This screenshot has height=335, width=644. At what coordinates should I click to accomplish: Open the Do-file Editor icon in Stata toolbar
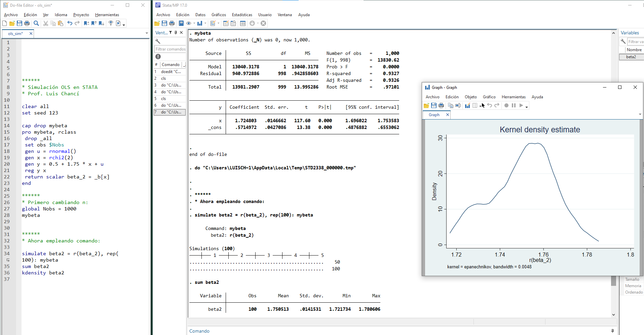pyautogui.click(x=213, y=23)
